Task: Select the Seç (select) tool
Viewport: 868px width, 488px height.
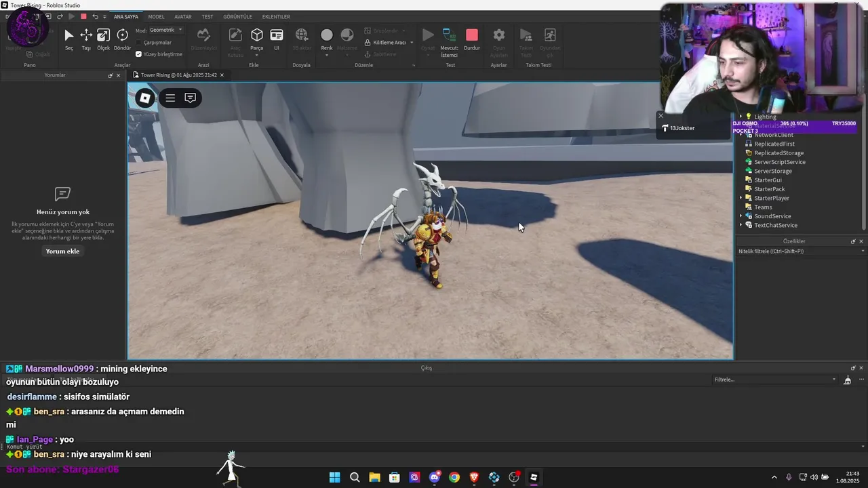Action: 68,39
